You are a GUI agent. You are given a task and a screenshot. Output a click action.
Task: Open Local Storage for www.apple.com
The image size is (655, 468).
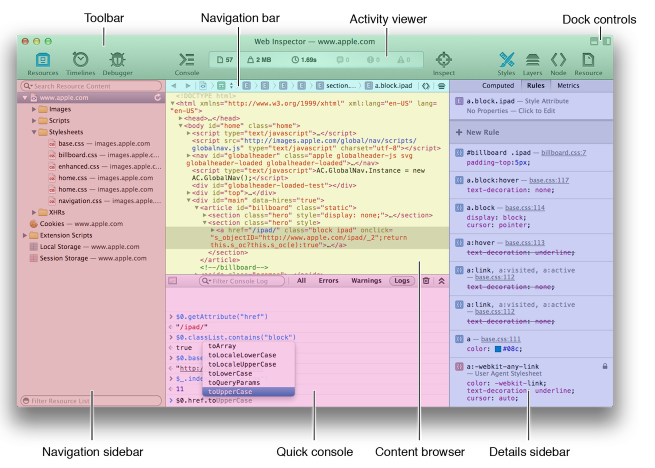click(85, 247)
